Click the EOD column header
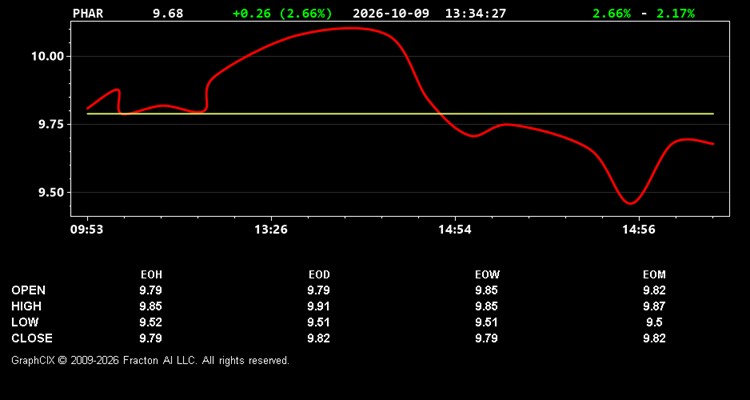 (319, 275)
